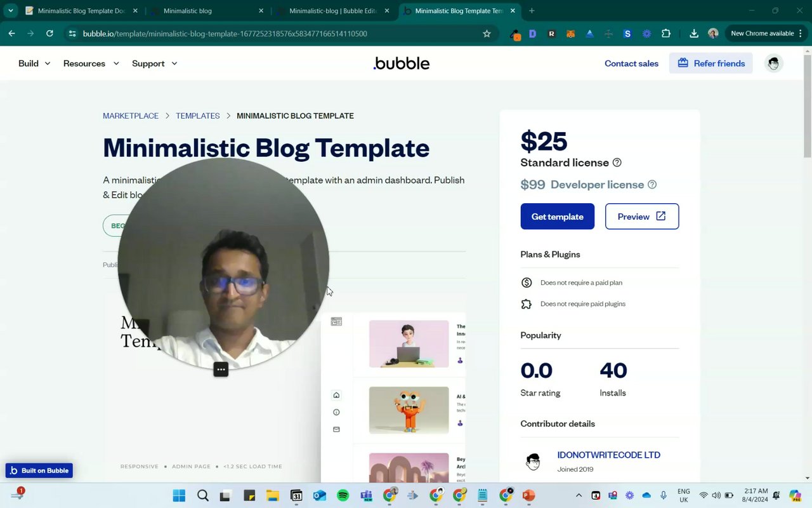Viewport: 812px width, 508px height.
Task: Go to TEMPLATES breadcrumb
Action: (x=198, y=116)
